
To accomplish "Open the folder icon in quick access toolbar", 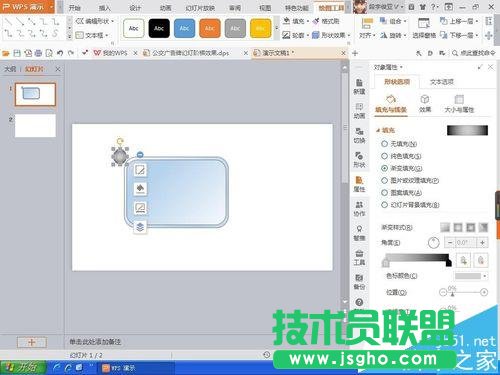I will click(6, 53).
